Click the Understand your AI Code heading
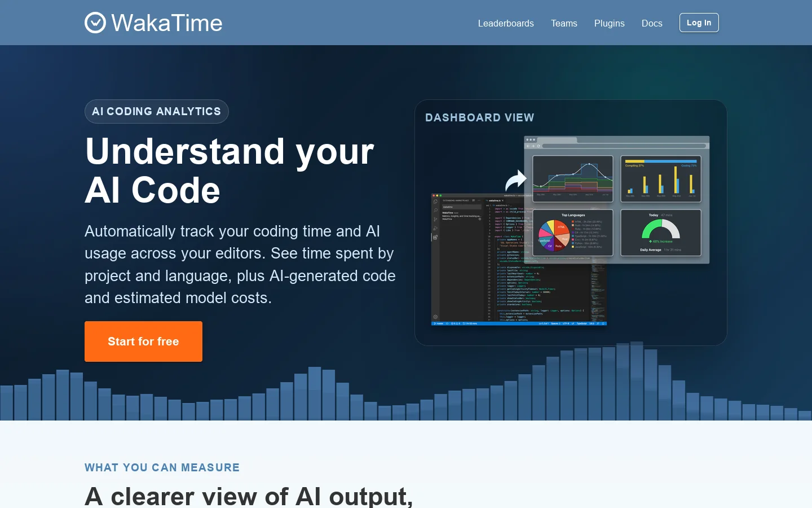The image size is (812, 508). point(230,170)
